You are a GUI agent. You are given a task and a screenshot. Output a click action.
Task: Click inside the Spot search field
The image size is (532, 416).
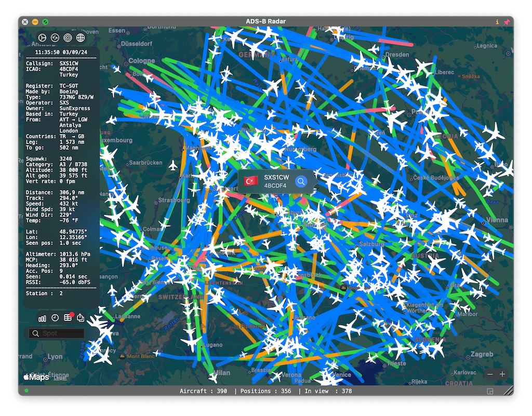pos(57,333)
